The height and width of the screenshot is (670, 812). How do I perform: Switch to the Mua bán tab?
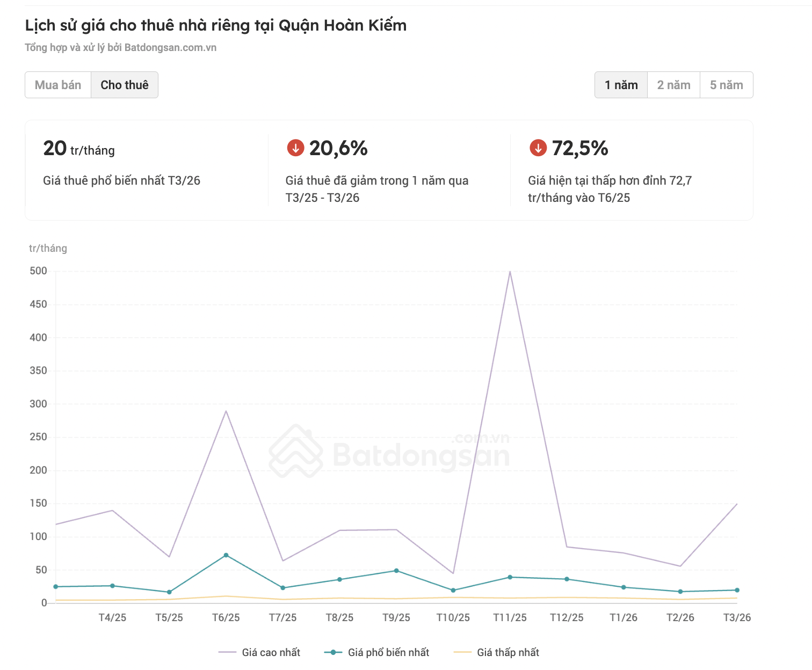(58, 85)
